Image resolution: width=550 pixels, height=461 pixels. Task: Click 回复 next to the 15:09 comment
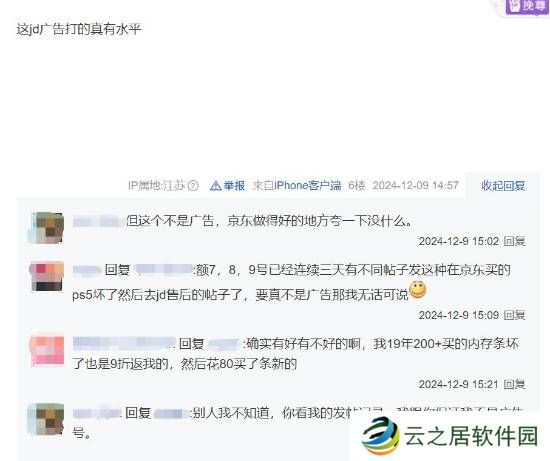[x=514, y=315]
